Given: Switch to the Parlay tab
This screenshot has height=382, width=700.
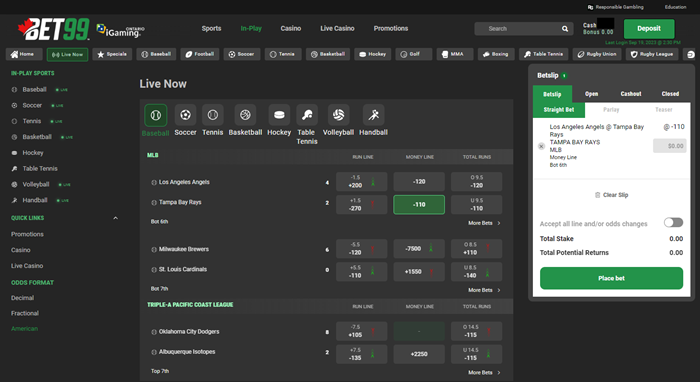Looking at the screenshot, I should point(611,110).
